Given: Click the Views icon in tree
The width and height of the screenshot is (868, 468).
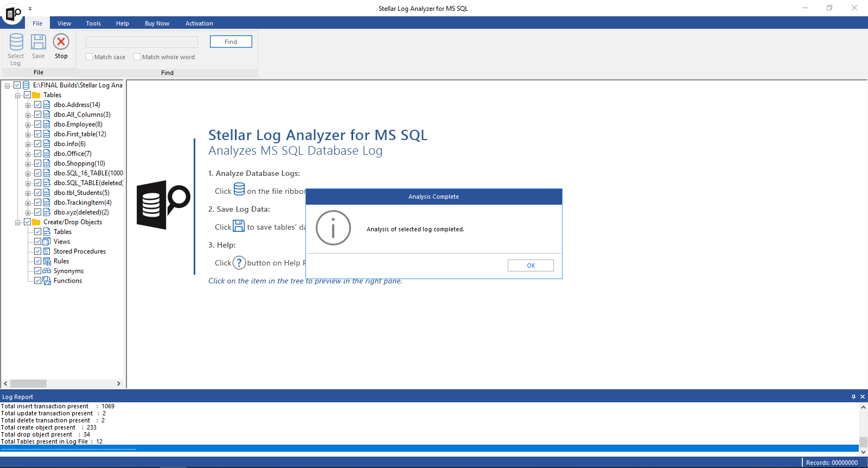Looking at the screenshot, I should (x=47, y=242).
